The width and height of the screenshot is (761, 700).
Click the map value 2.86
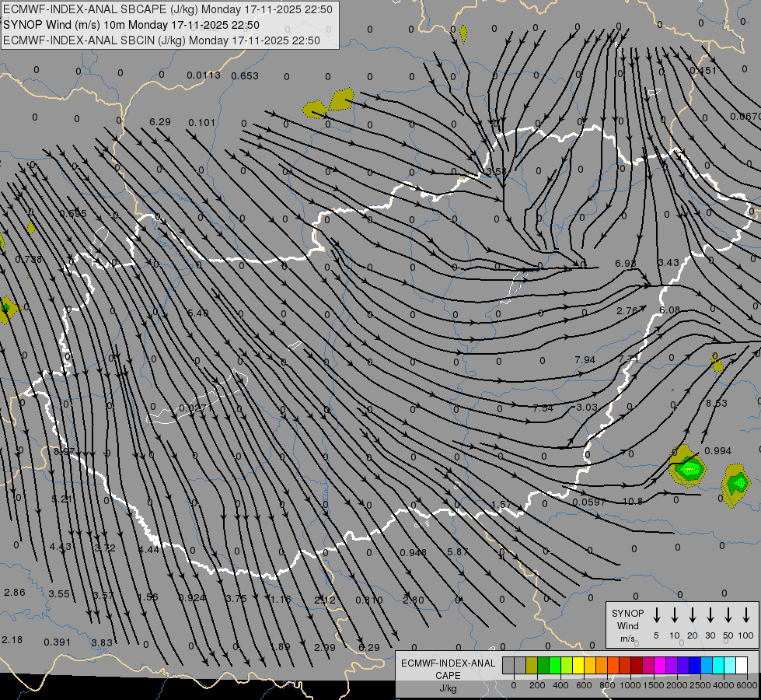pyautogui.click(x=14, y=592)
